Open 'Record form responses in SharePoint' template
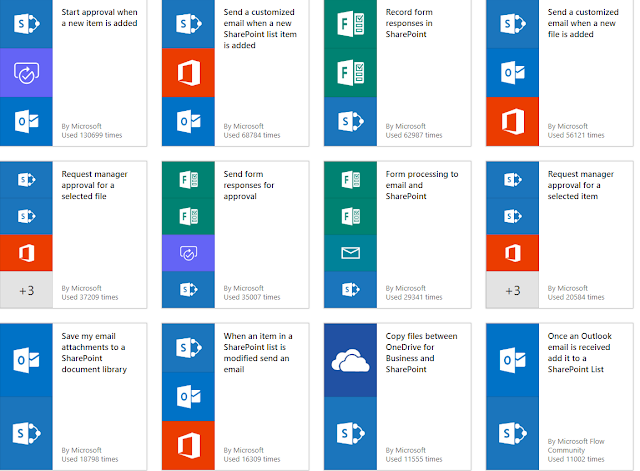640x471 pixels. click(x=409, y=23)
